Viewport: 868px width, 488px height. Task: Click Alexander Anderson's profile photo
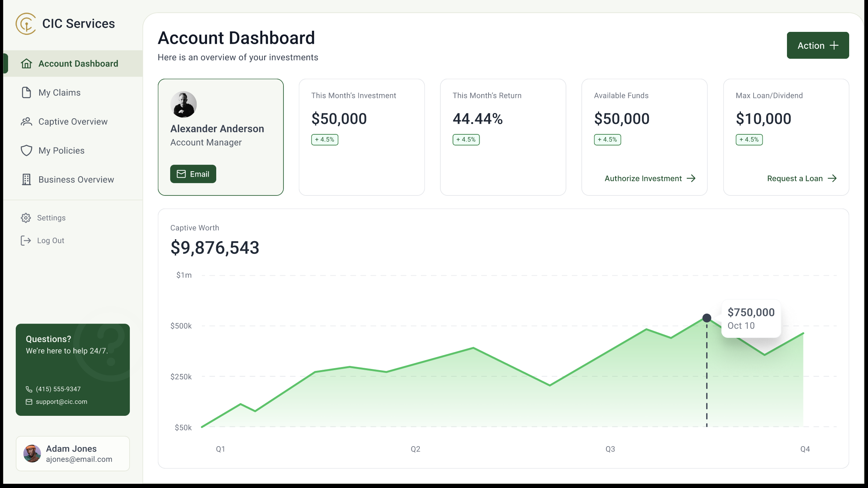click(x=184, y=104)
